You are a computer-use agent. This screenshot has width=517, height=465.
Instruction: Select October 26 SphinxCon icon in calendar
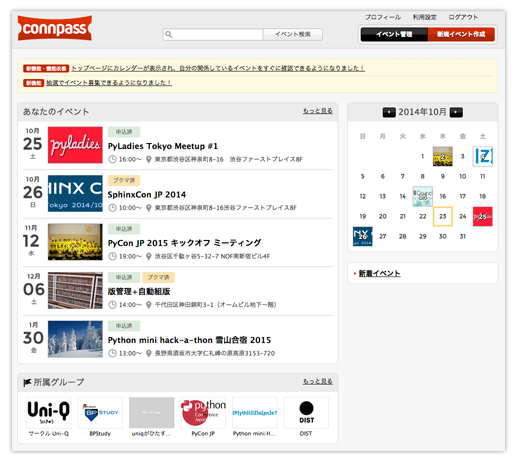point(363,236)
